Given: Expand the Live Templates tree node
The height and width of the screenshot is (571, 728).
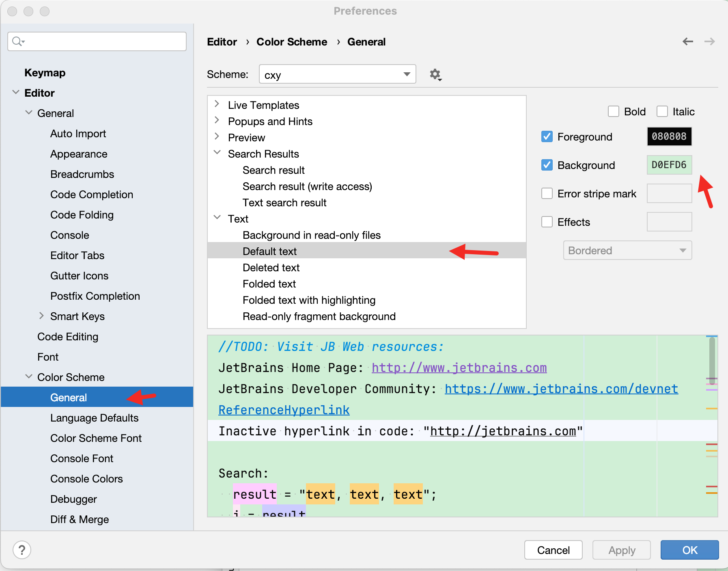Looking at the screenshot, I should (x=217, y=104).
